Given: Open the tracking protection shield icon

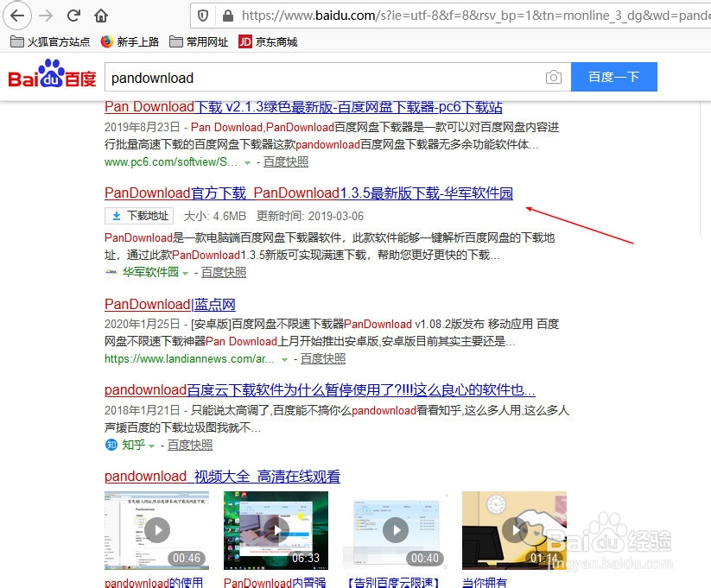Looking at the screenshot, I should pos(203,16).
